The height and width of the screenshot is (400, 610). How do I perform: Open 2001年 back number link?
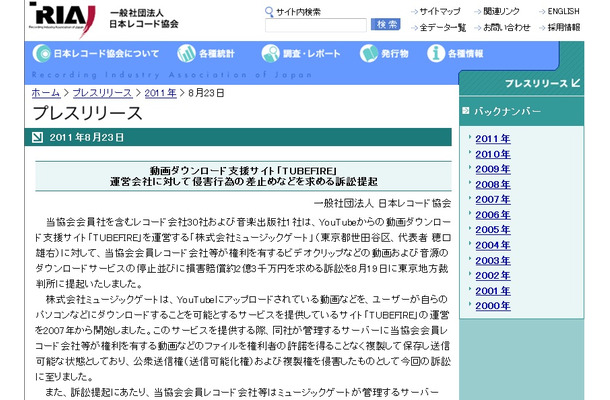pos(493,291)
